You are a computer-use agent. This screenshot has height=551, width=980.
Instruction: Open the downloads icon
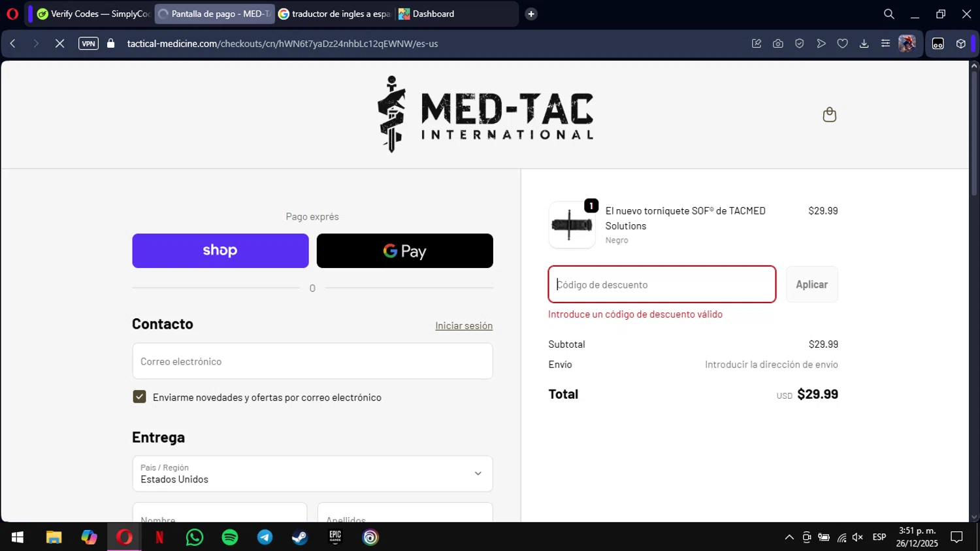pyautogui.click(x=864, y=44)
